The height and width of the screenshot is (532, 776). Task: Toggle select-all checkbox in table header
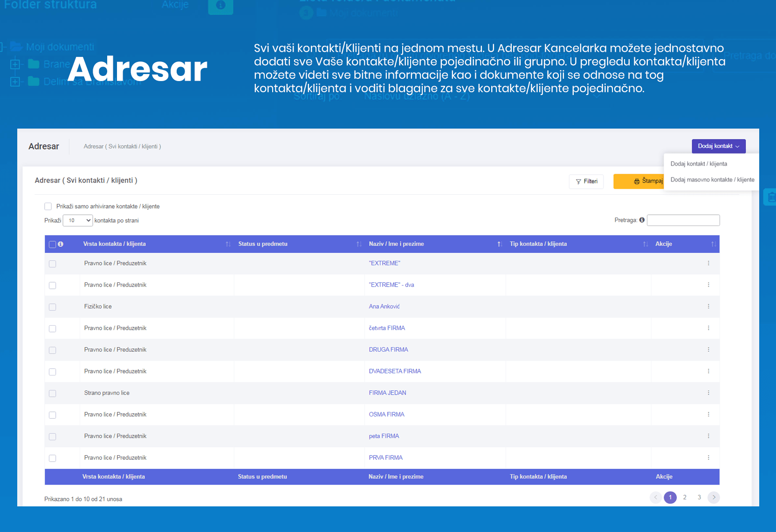click(x=52, y=245)
